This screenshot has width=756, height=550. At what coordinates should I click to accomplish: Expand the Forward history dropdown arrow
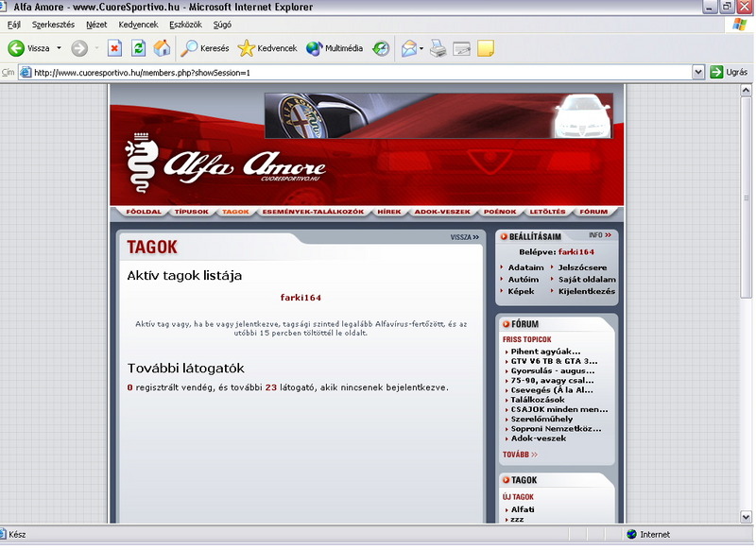[x=96, y=48]
